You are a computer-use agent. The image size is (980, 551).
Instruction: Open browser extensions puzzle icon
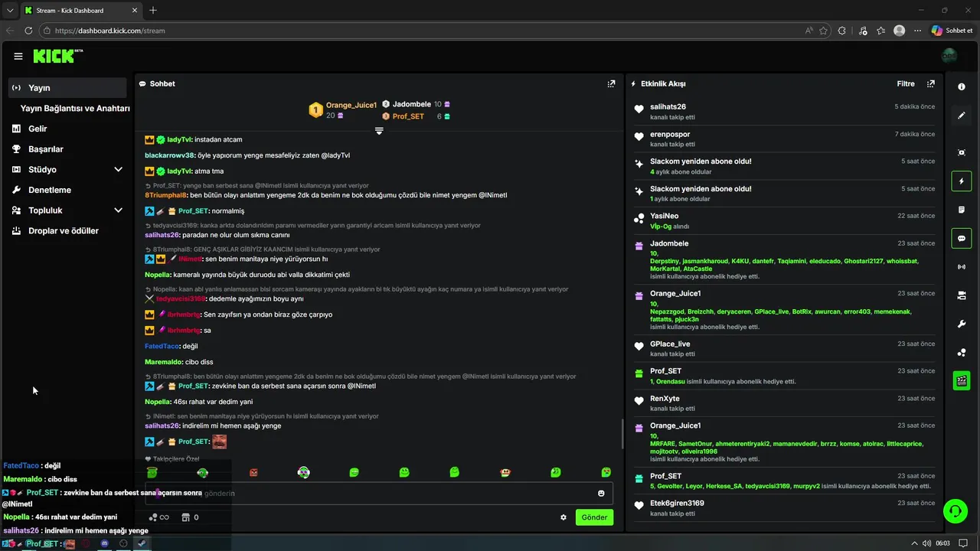pos(842,31)
